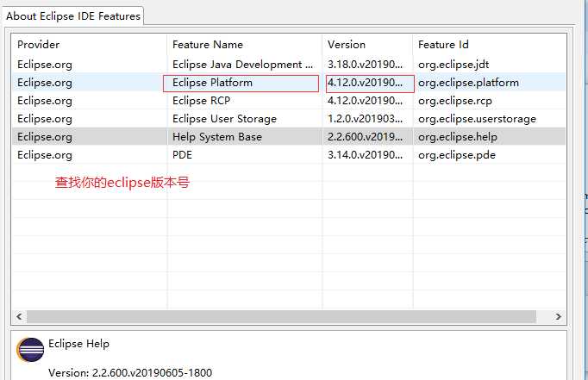Click org.eclipse.jdt feature id
This screenshot has width=588, height=380.
click(x=454, y=65)
